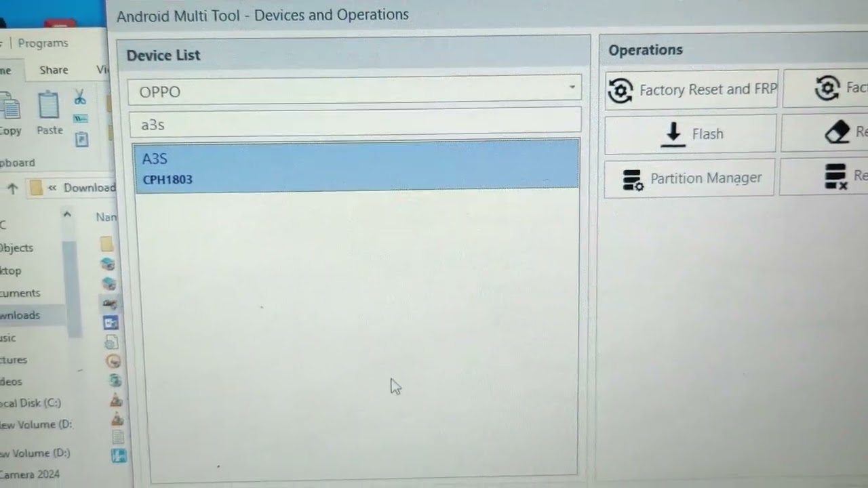Select Downloads in the navigation pane
The width and height of the screenshot is (868, 488).
click(x=20, y=315)
